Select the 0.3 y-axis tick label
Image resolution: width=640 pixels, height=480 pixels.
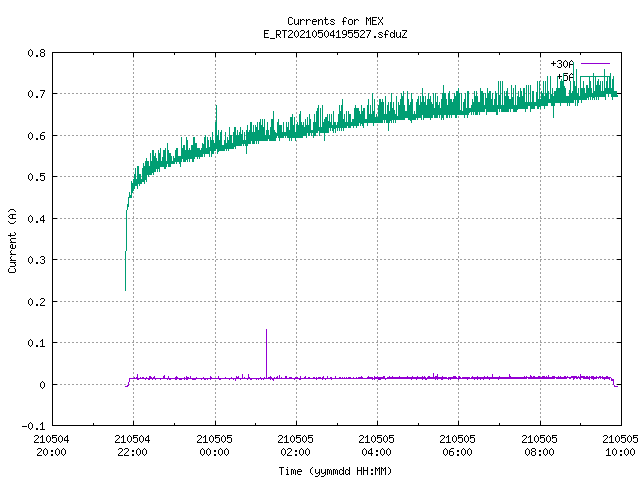[36, 260]
